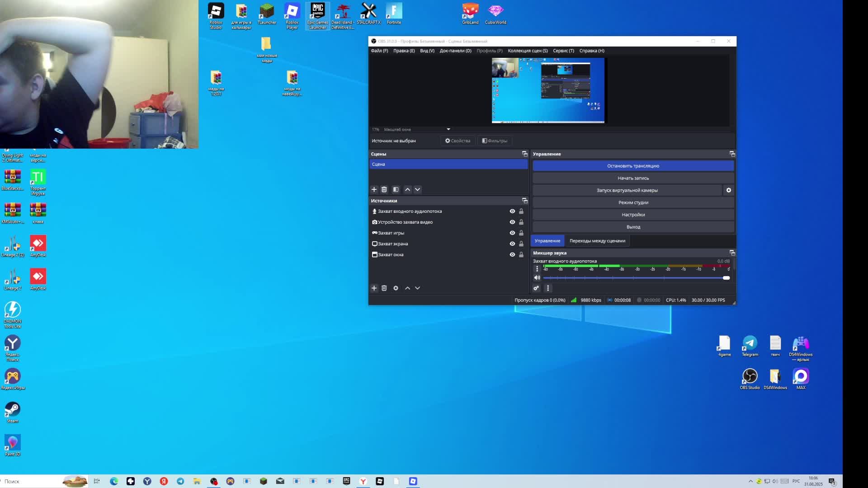Lock the Устройство захвата видео source
The width and height of the screenshot is (868, 488).
tap(521, 222)
